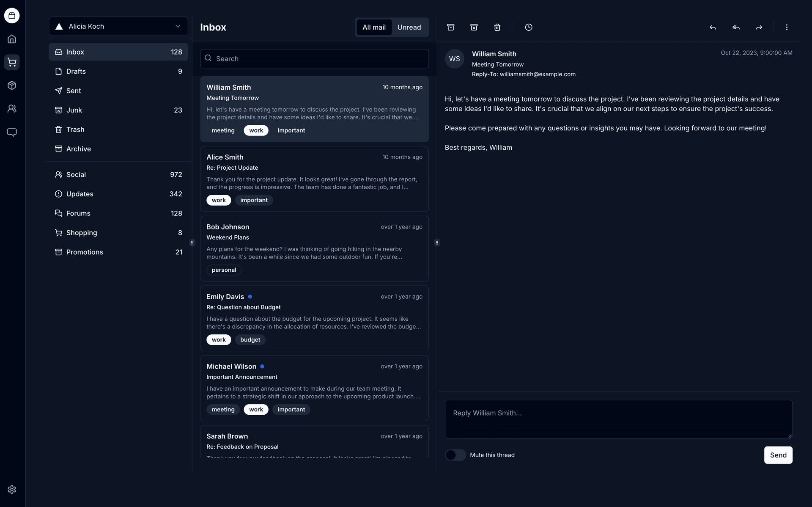Click the Search mail input field
812x507 pixels.
click(314, 58)
